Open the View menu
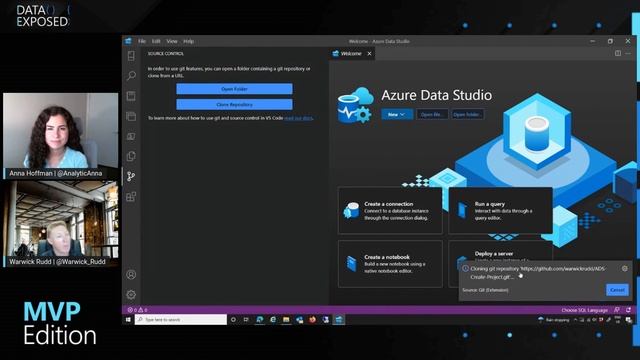The height and width of the screenshot is (360, 640). [171, 41]
